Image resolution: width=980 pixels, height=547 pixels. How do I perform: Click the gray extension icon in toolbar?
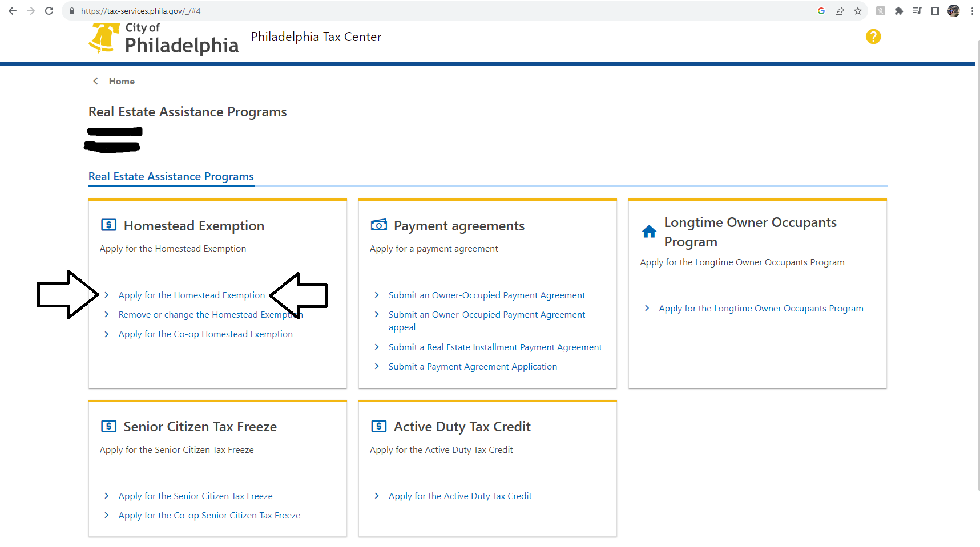pos(881,11)
